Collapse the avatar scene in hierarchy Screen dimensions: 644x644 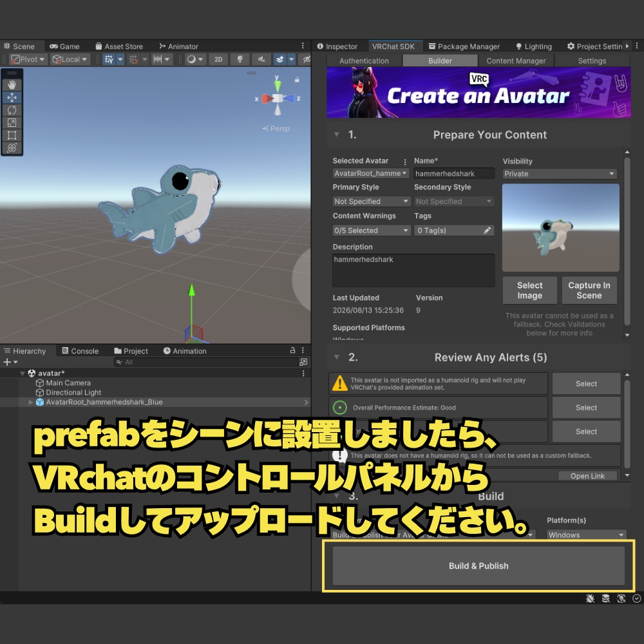23,374
